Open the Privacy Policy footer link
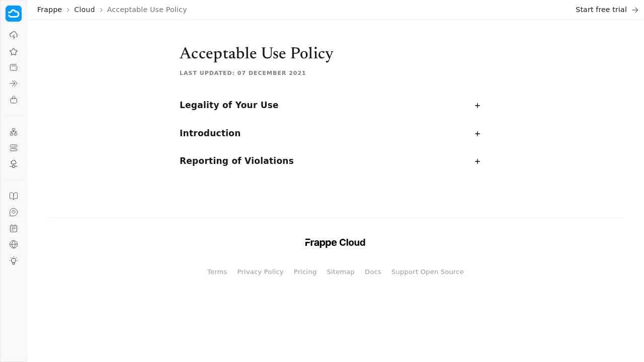Screen dimensions: 644x362 pyautogui.click(x=260, y=271)
